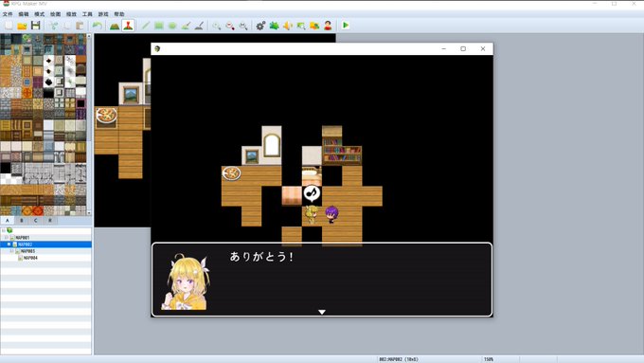Viewport: 644px width, 363px height.
Task: Minimize the playtest game window
Action: click(444, 49)
